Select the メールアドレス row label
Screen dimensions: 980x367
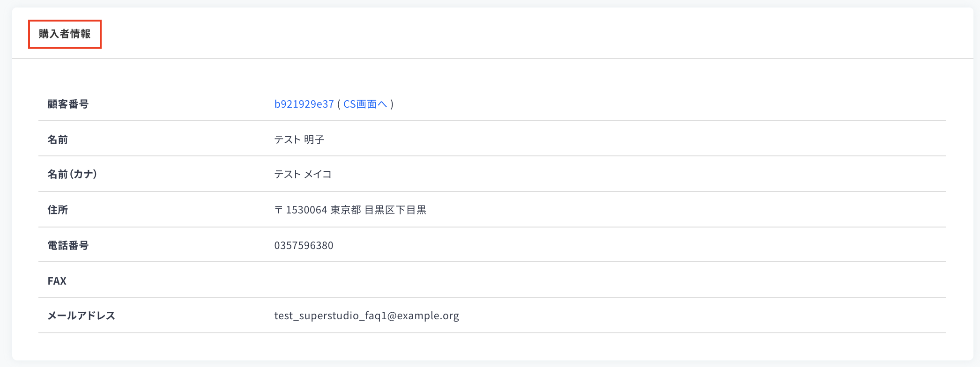pyautogui.click(x=81, y=316)
